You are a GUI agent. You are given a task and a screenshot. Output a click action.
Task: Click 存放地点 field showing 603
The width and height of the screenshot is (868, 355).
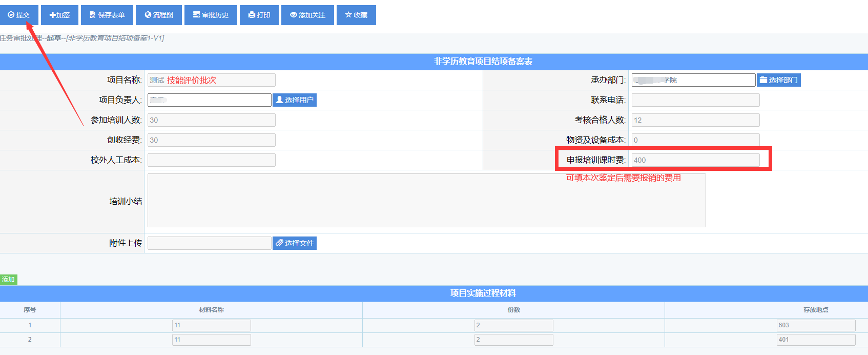[816, 325]
